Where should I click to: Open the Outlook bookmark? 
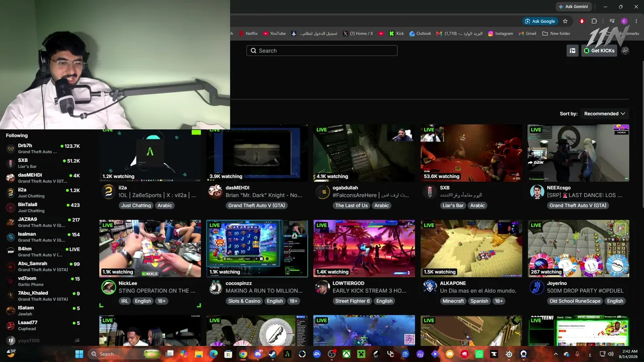(x=420, y=34)
